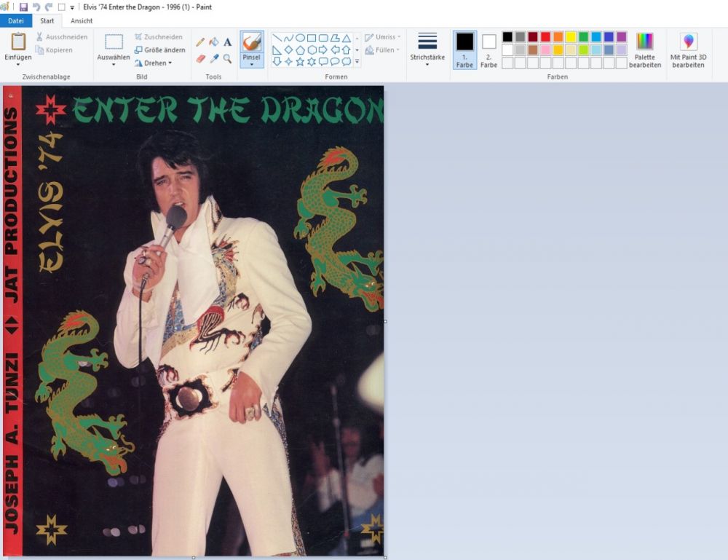
Task: Choose the Up arrow shape
Action: [347, 50]
